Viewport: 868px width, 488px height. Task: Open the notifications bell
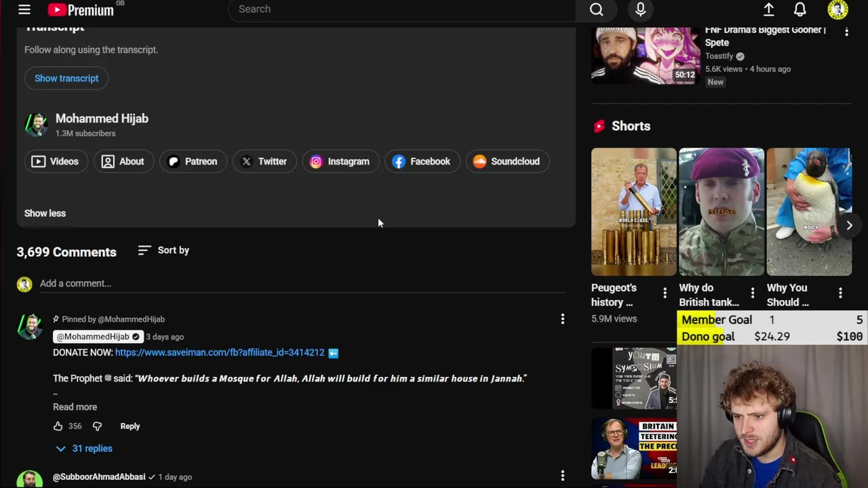pos(800,9)
